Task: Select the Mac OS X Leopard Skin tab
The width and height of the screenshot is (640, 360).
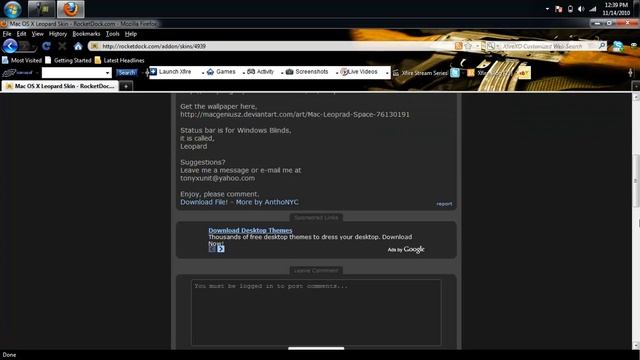Action: (x=60, y=86)
